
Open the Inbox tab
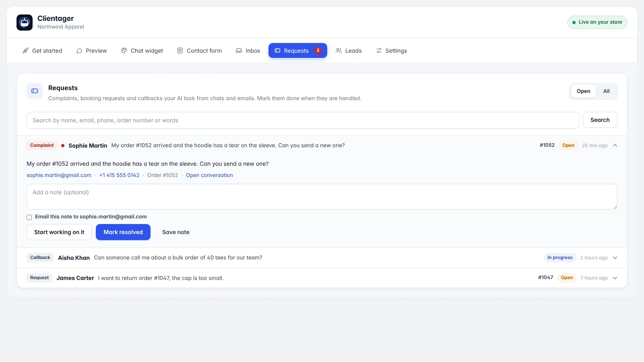coord(248,51)
